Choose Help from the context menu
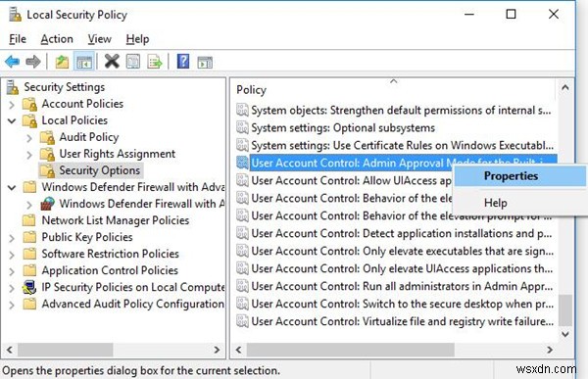This screenshot has width=588, height=379. coord(519,203)
